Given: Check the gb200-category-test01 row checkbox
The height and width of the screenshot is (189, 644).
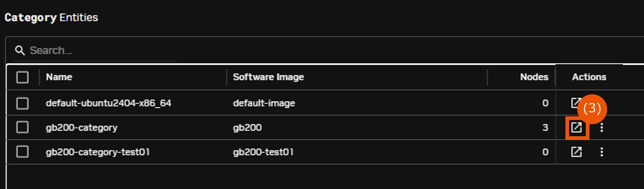Looking at the screenshot, I should click(23, 152).
